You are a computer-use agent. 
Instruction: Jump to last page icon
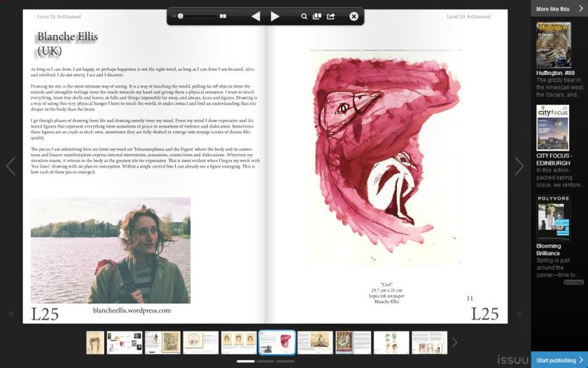[519, 313]
